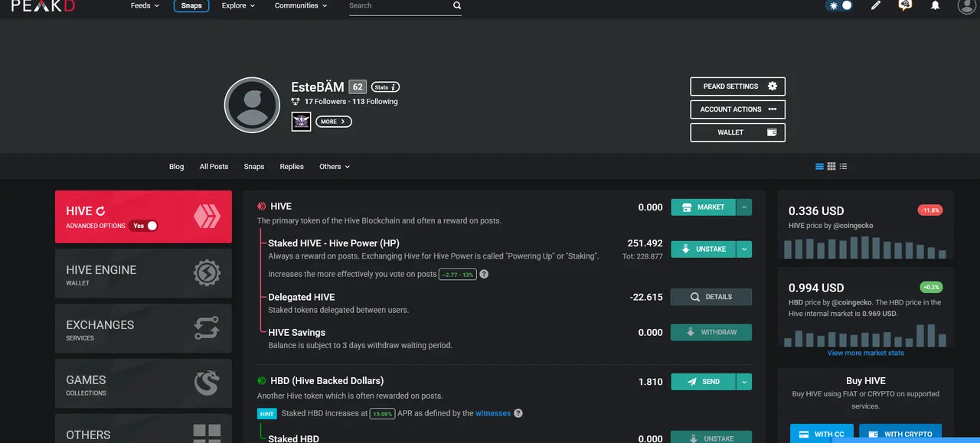The image size is (980, 443).
Task: Open EXCHANGES services card
Action: [x=143, y=328]
